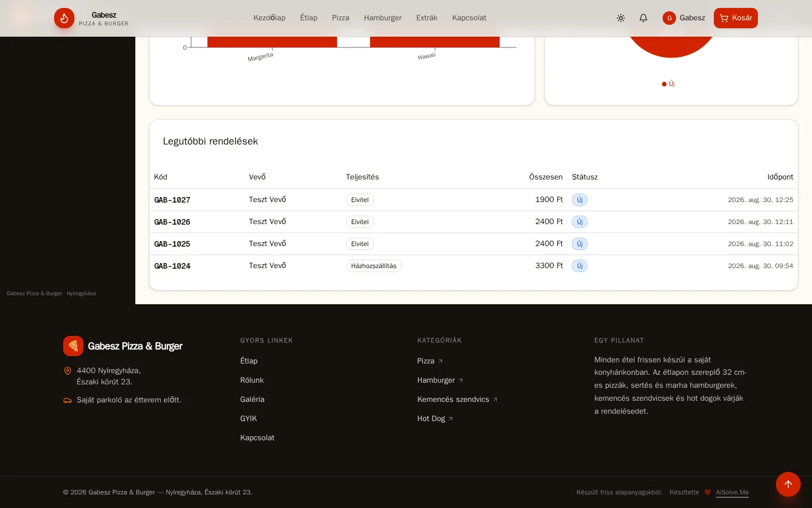Click the 4400 Nyíregyháza address text
812x508 pixels.
[x=109, y=376]
